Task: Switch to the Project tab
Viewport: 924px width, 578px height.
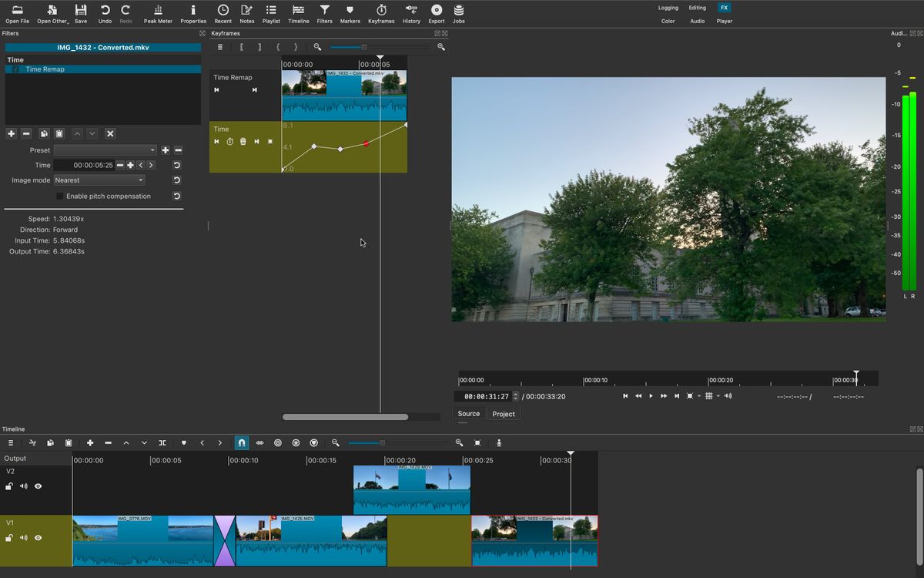Action: [504, 414]
